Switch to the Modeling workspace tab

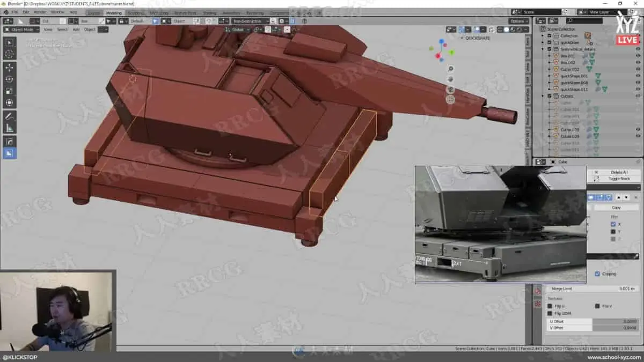coord(114,13)
